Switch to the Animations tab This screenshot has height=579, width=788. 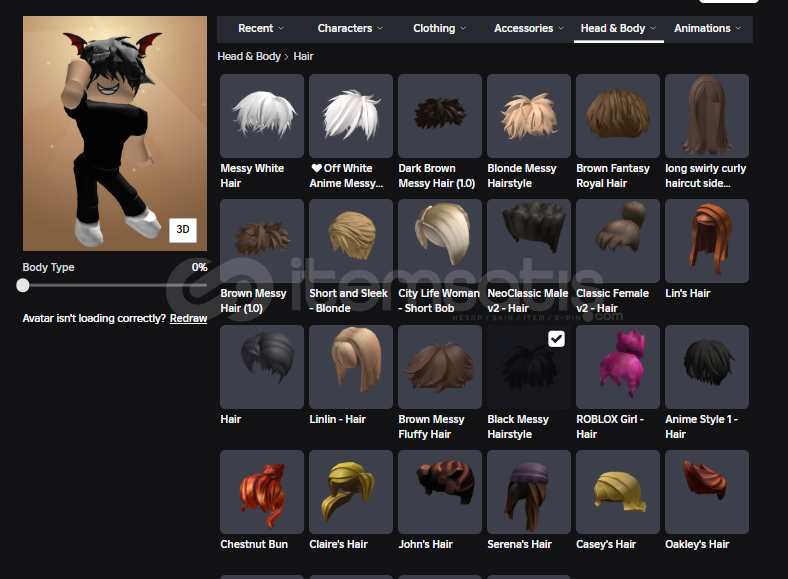pos(708,29)
